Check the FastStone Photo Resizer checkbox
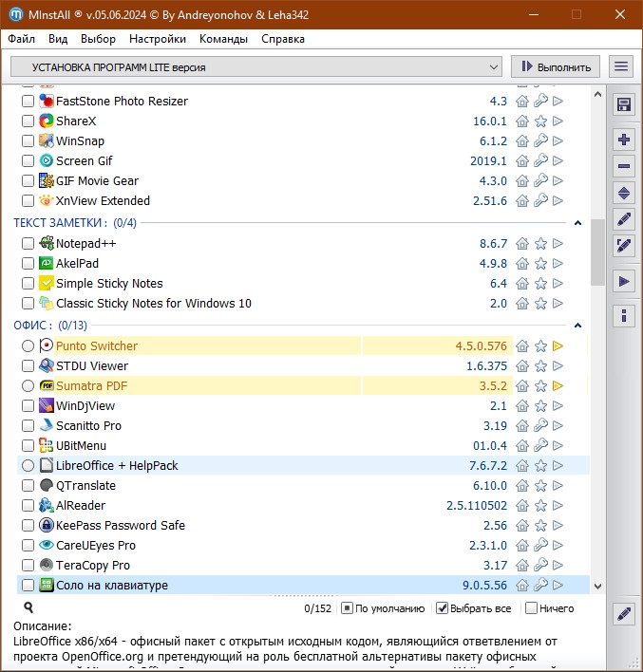Screen dimensions: 643x672 point(28,102)
